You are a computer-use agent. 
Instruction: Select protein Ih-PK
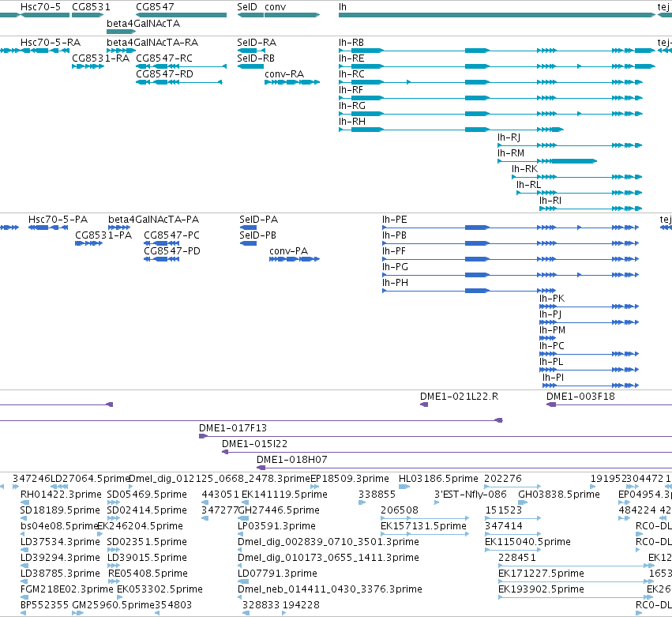tap(552, 299)
